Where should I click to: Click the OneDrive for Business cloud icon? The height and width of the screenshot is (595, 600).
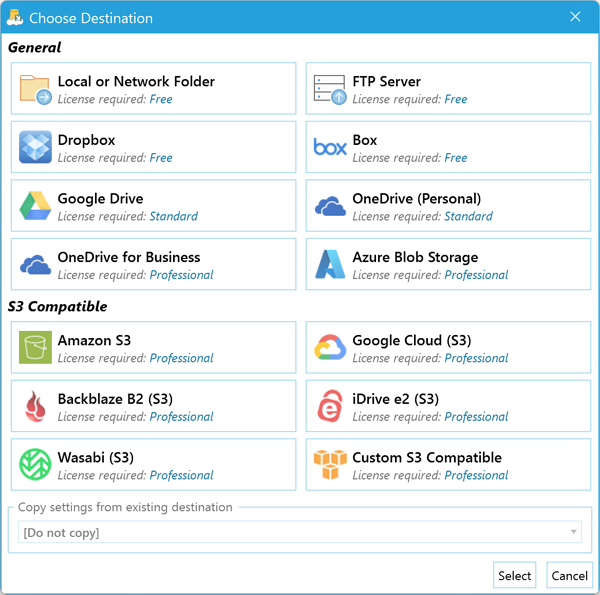pyautogui.click(x=35, y=265)
